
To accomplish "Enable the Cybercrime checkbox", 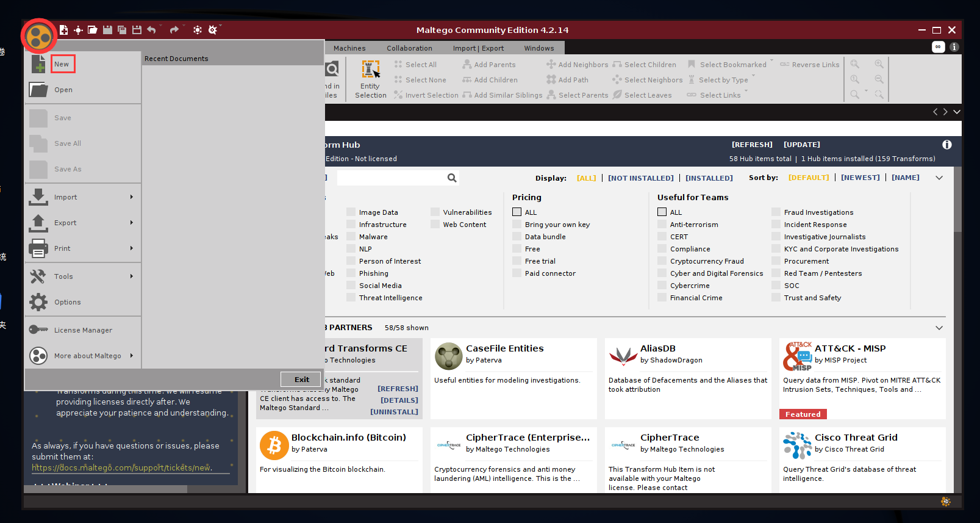I will click(x=662, y=285).
